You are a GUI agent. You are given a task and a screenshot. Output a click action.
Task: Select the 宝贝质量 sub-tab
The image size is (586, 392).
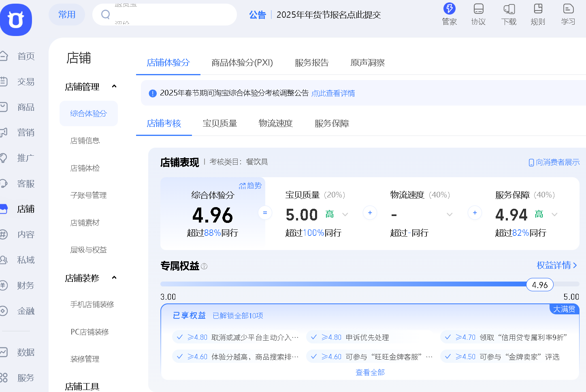click(x=220, y=123)
